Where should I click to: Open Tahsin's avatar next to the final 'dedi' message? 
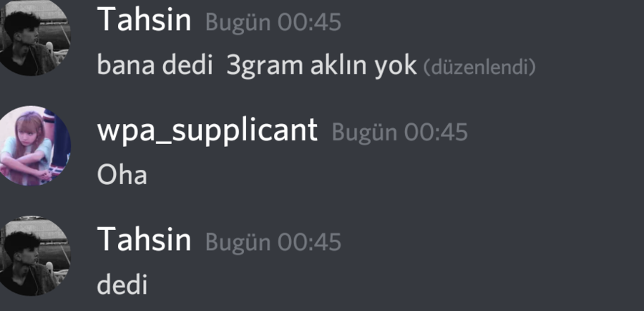click(34, 256)
